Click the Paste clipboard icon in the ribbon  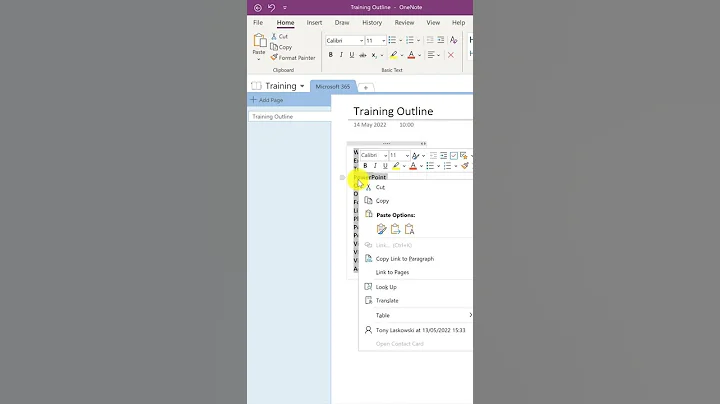tap(259, 40)
